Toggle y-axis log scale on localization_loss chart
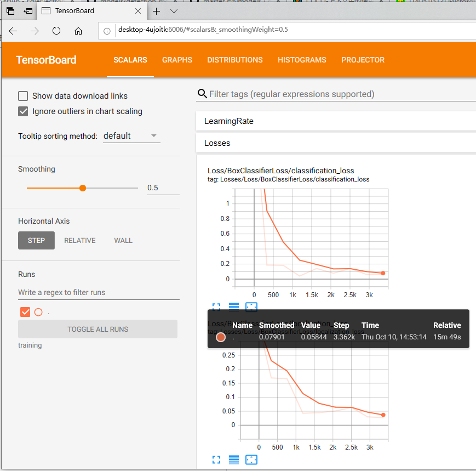The height and width of the screenshot is (471, 476). click(x=234, y=459)
